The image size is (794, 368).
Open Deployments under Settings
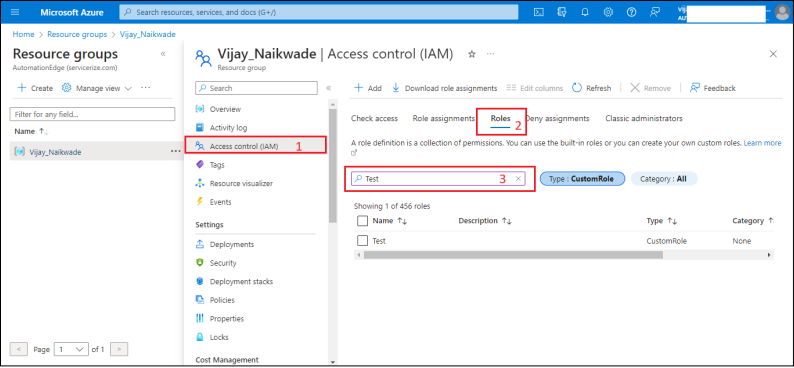[231, 244]
